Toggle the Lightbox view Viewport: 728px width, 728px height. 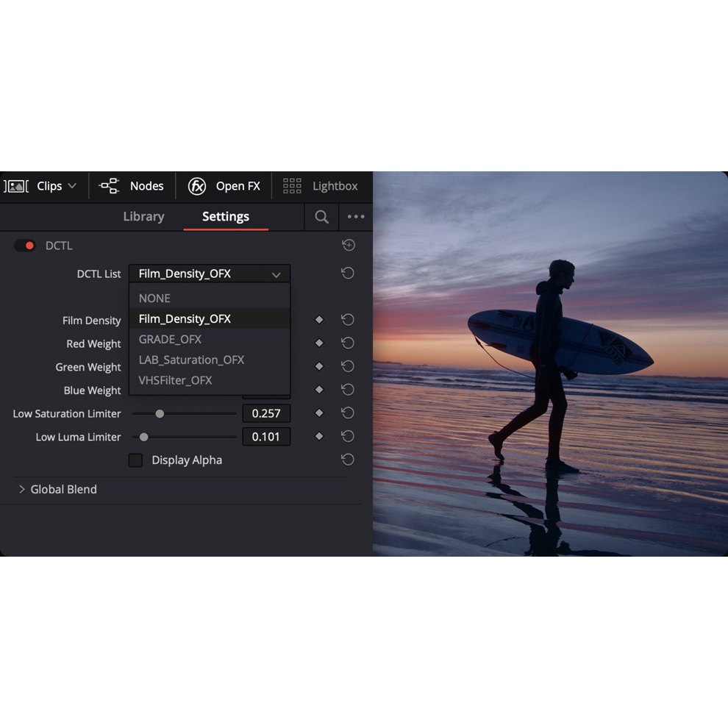click(x=321, y=186)
